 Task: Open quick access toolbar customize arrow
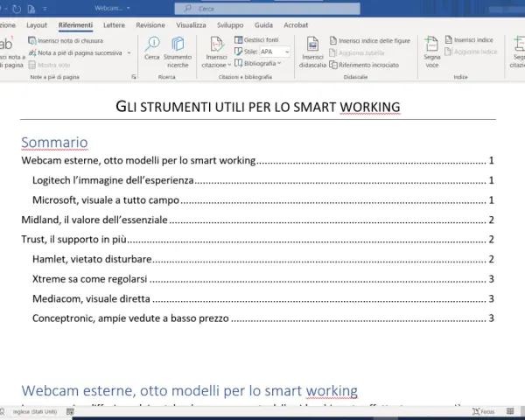pyautogui.click(x=45, y=9)
